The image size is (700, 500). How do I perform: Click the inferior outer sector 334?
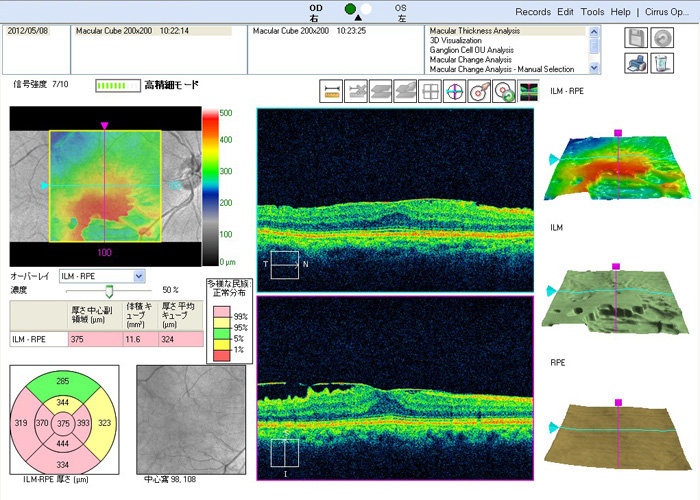[62, 464]
